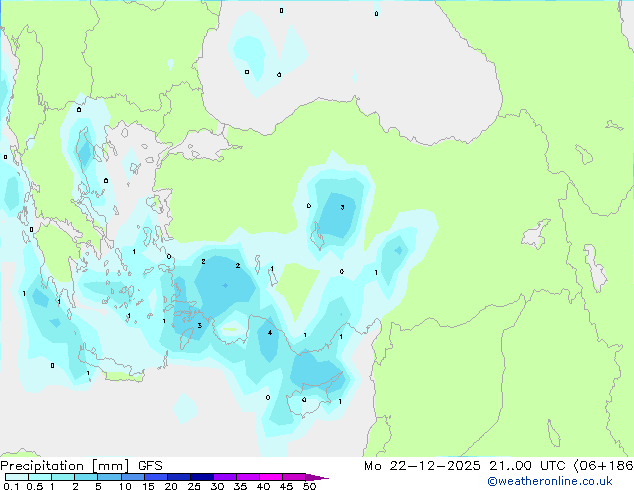Click the 'Precipitation [mm]' title text
Image resolution: width=634 pixels, height=490 pixels.
pyautogui.click(x=65, y=466)
